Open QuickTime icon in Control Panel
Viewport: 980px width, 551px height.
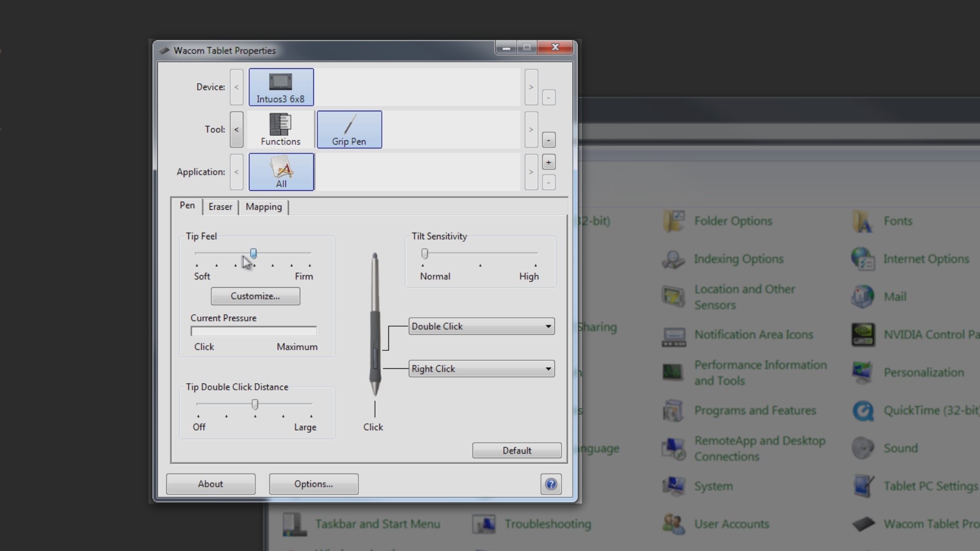click(x=863, y=411)
